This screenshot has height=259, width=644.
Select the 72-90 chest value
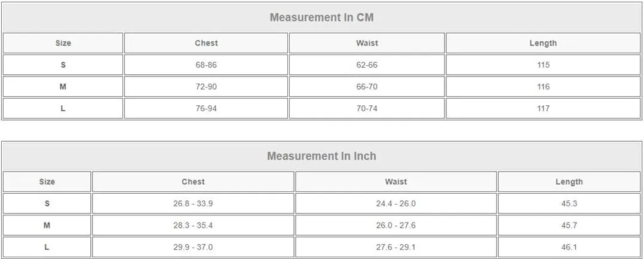206,87
